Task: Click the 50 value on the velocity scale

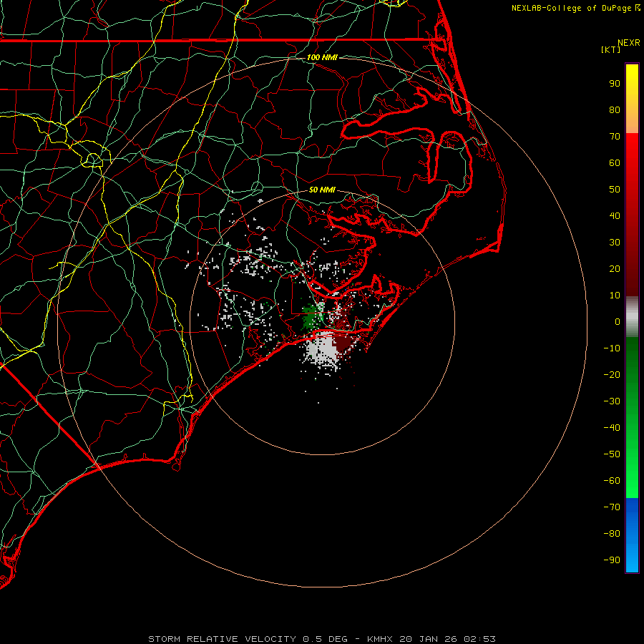Action: tap(615, 190)
